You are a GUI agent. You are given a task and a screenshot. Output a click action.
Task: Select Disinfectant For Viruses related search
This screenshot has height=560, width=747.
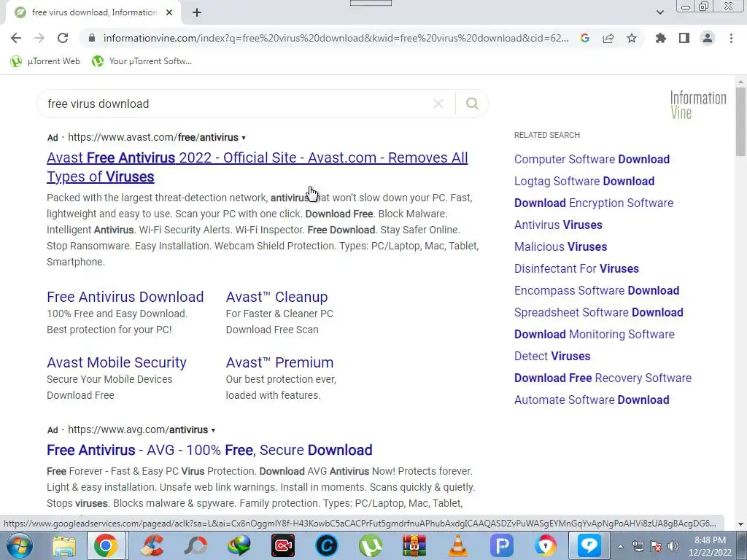click(x=576, y=268)
